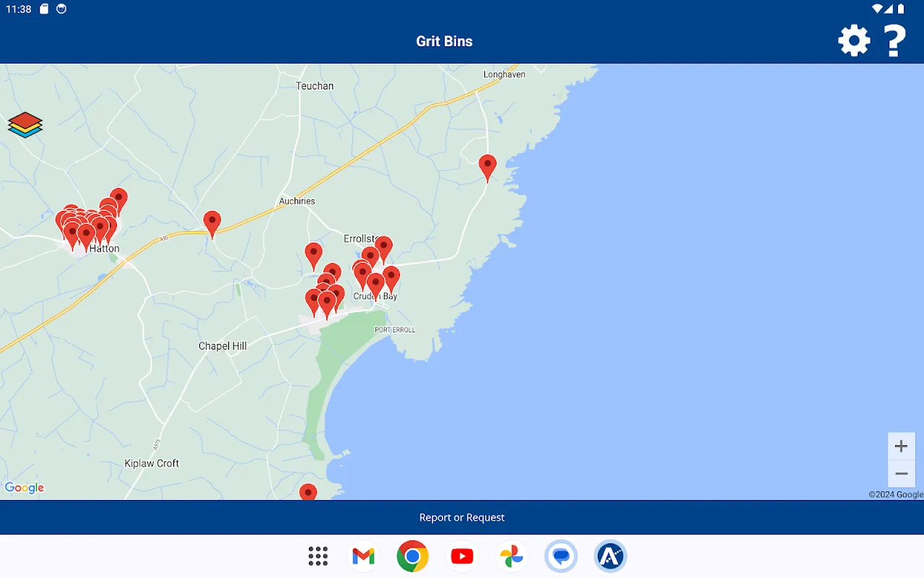Open YouTube from the taskbar

(462, 556)
